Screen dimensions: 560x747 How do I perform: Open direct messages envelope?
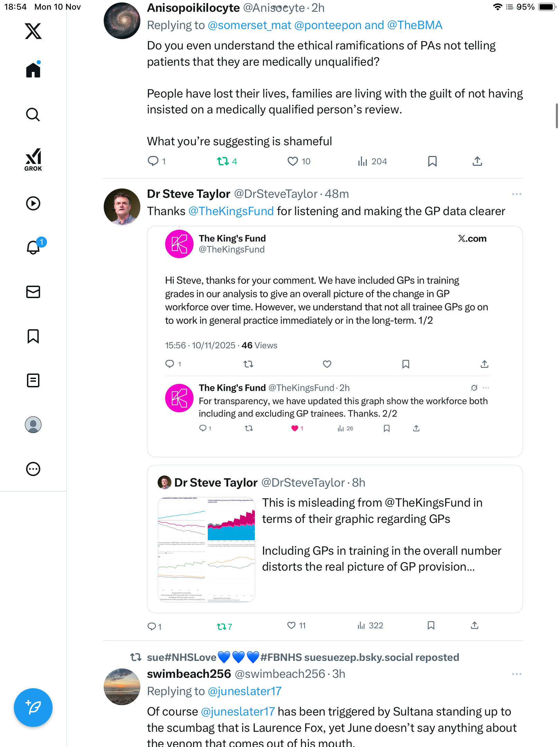[33, 292]
